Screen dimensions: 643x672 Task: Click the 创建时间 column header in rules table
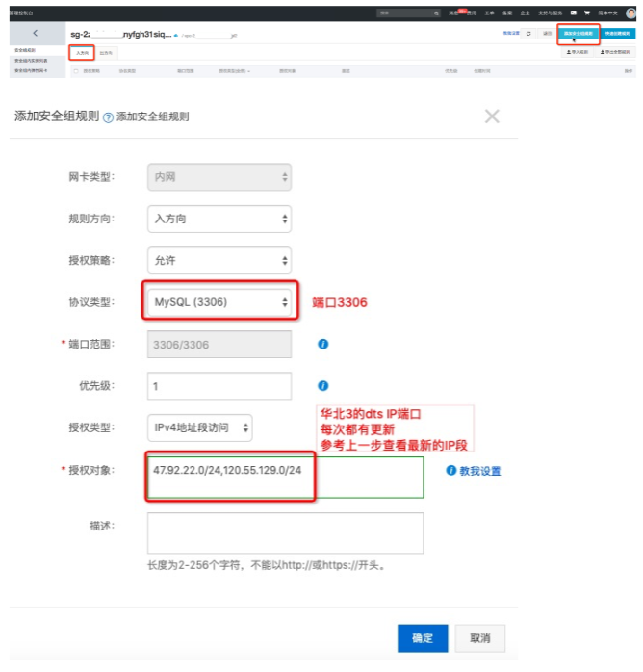click(482, 71)
